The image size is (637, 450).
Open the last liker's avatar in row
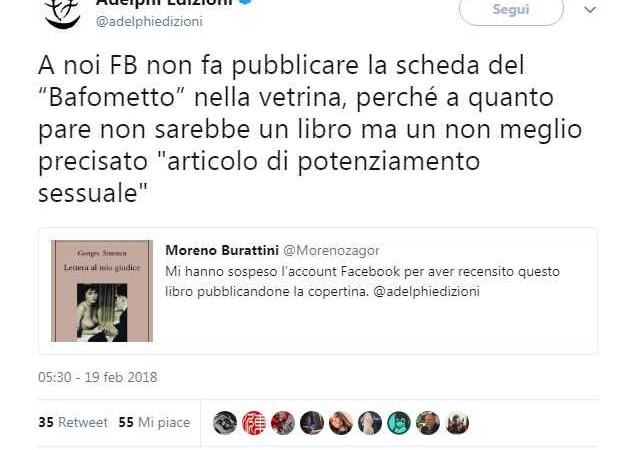457,423
